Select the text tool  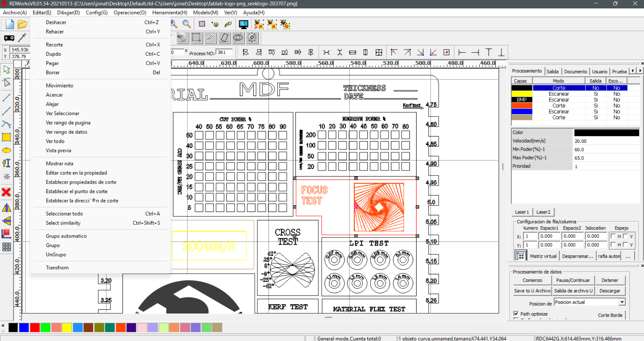point(6,163)
